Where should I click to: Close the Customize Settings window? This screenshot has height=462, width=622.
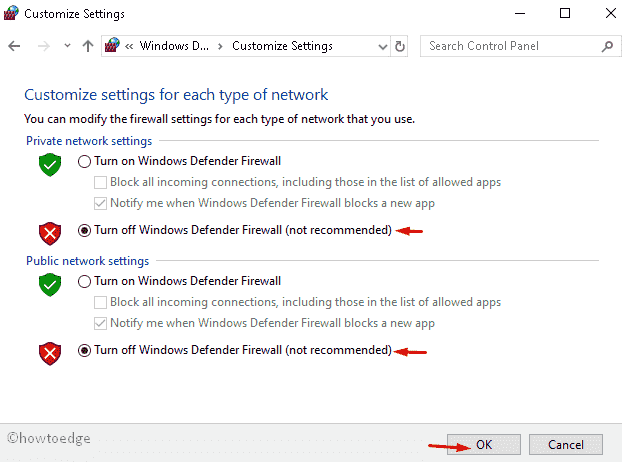611,13
